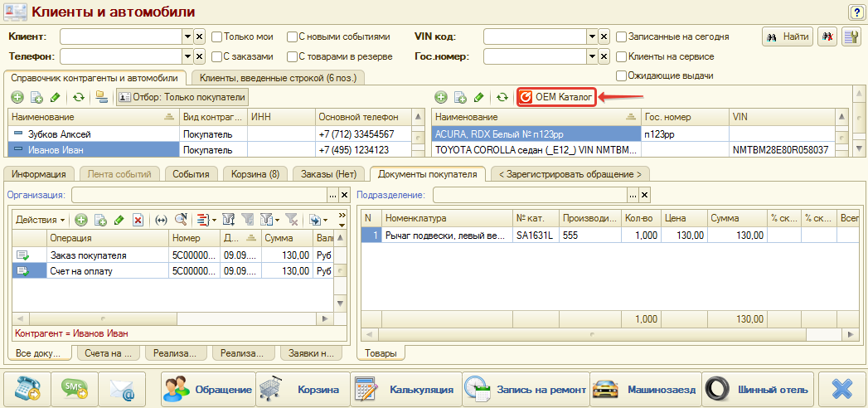This screenshot has width=868, height=408.
Task: Search document by number with magnifier icon
Action: pyautogui.click(x=181, y=220)
